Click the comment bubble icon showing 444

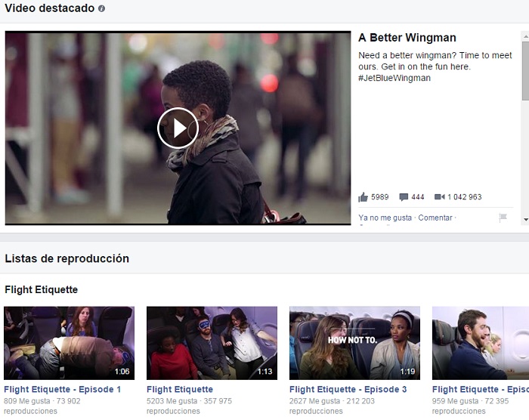click(404, 197)
